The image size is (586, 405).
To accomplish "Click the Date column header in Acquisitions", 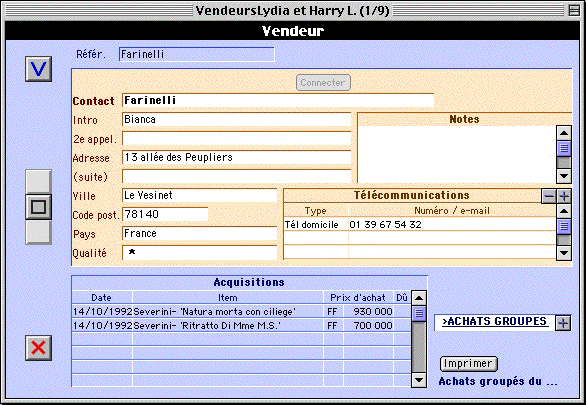I will click(101, 298).
